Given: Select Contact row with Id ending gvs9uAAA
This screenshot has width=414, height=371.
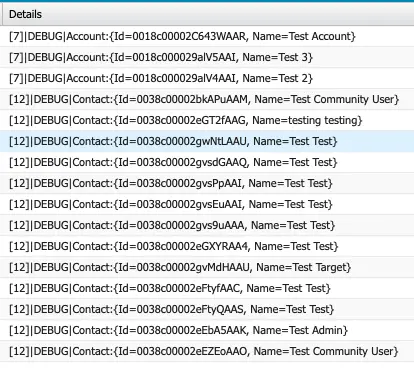Looking at the screenshot, I should click(x=207, y=225).
